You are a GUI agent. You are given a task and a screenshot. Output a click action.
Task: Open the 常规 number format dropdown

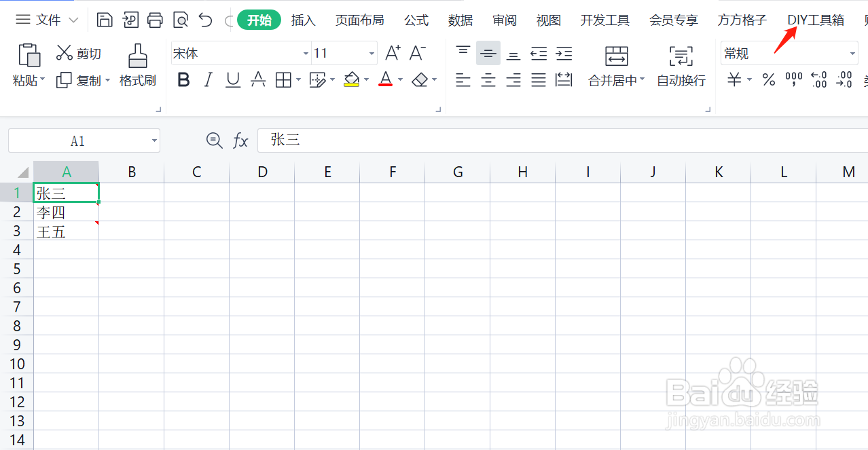(x=851, y=52)
